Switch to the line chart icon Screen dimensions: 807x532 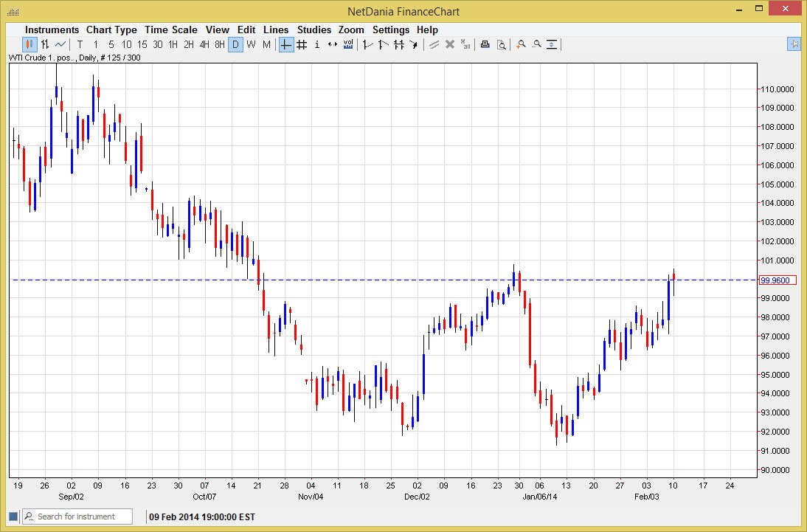click(x=60, y=44)
